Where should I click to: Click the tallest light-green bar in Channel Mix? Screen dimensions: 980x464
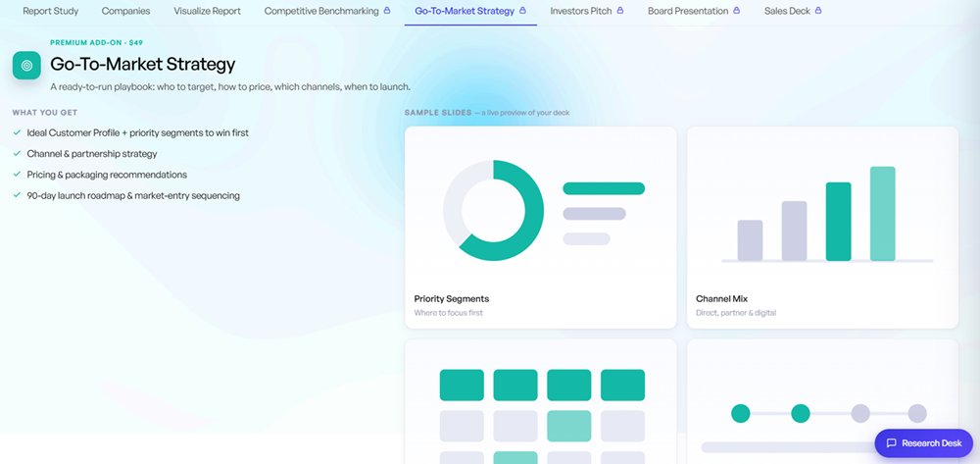coord(883,214)
